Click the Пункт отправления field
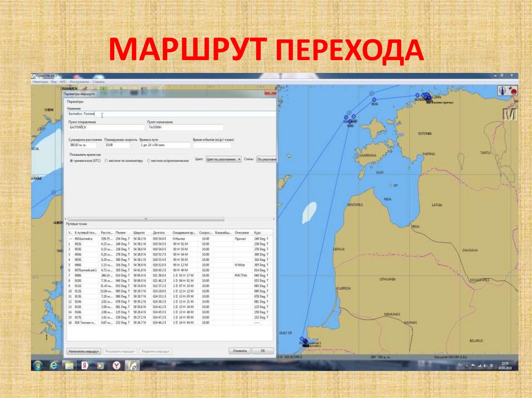 tap(106, 128)
